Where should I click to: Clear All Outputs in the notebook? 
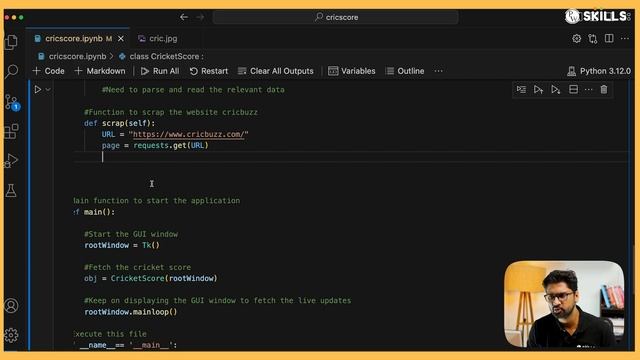[276, 71]
